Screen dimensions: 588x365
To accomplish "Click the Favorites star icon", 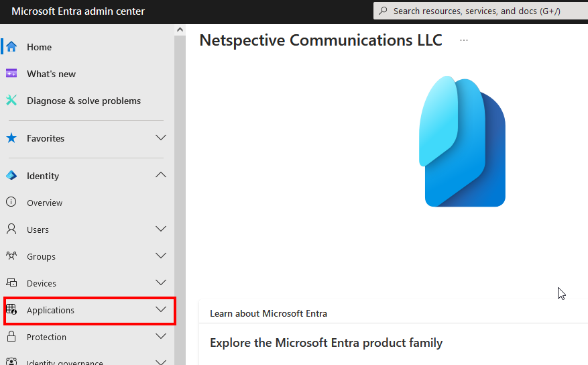I will 11,138.
